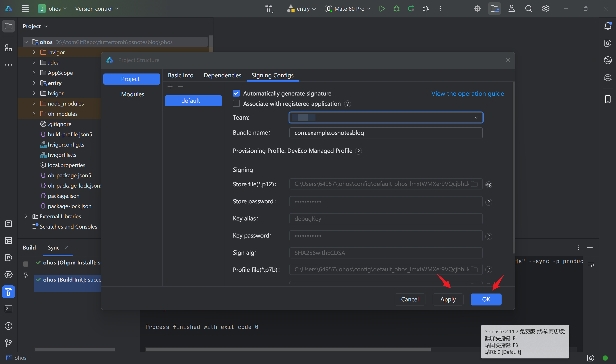
Task: Click the Apply button
Action: [448, 299]
